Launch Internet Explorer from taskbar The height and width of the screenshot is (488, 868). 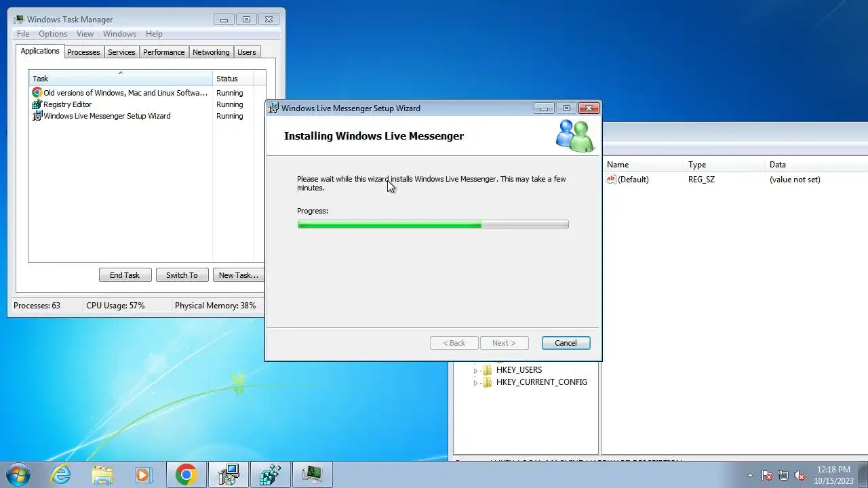point(61,474)
